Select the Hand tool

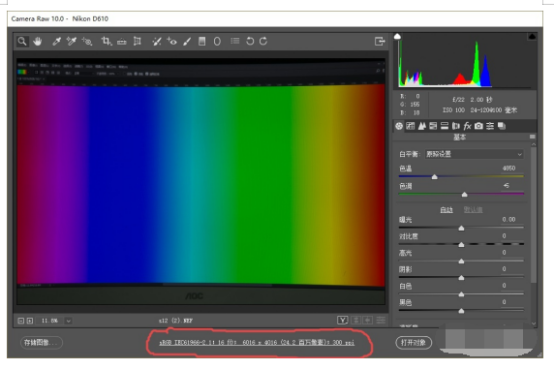click(37, 42)
